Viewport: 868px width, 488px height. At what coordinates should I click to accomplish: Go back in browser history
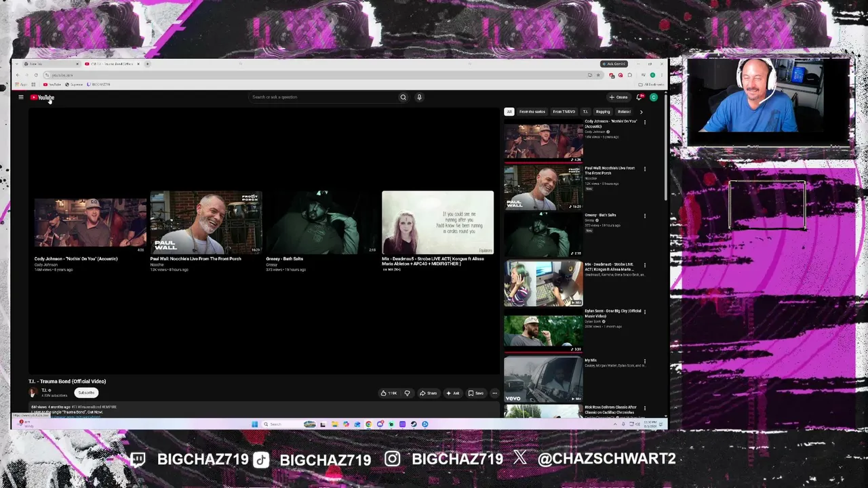pyautogui.click(x=17, y=75)
